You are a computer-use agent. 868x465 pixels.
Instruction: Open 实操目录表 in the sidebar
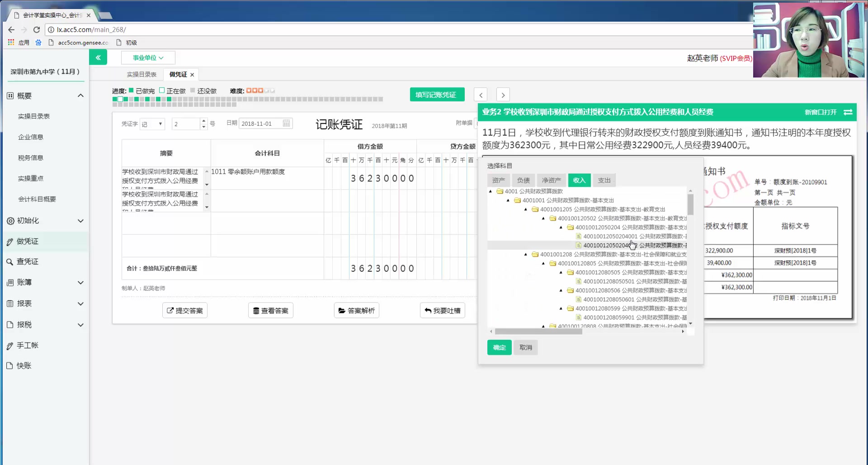(x=34, y=116)
